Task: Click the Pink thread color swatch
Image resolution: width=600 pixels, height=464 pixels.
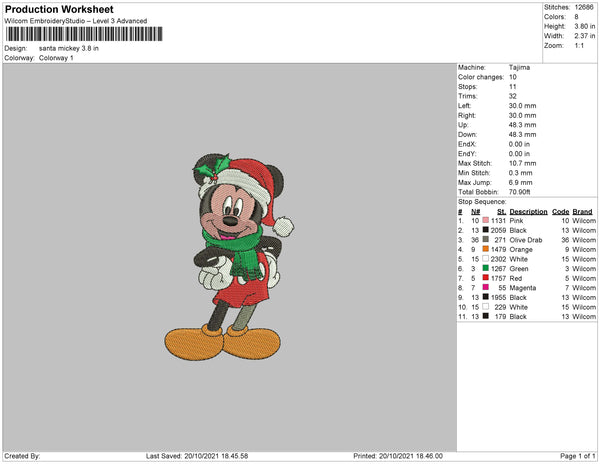Action: coord(486,220)
